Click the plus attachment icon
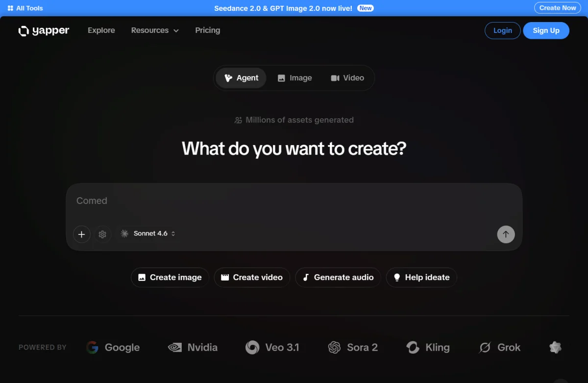The width and height of the screenshot is (588, 383). tap(82, 234)
